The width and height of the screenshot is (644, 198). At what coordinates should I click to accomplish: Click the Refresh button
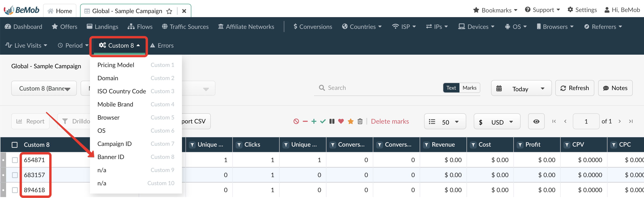(x=574, y=88)
